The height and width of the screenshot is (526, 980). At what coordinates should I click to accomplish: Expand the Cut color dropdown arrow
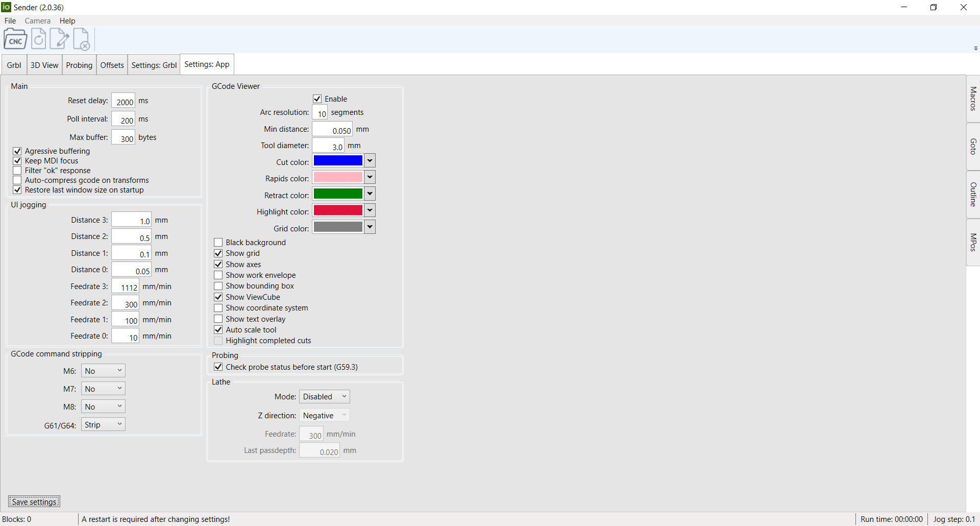(370, 161)
